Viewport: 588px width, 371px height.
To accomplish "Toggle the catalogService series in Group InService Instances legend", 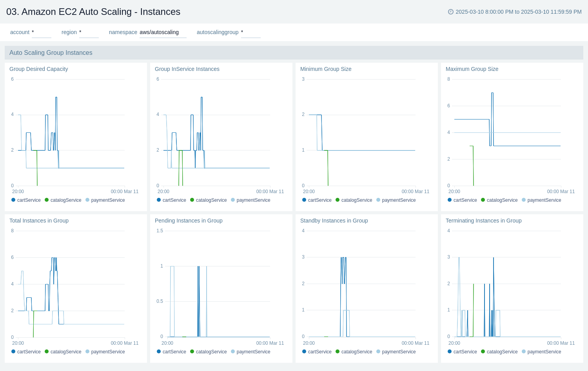I will (193, 200).
